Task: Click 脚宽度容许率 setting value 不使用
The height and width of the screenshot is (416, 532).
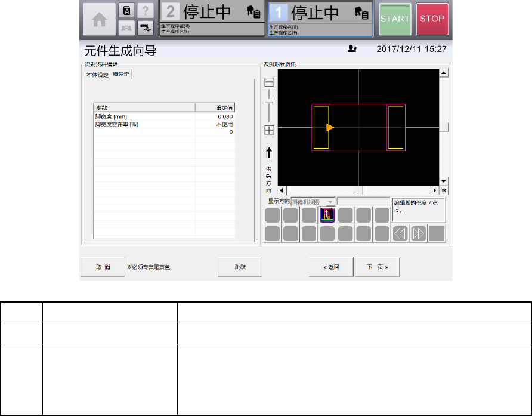Action: pos(224,124)
